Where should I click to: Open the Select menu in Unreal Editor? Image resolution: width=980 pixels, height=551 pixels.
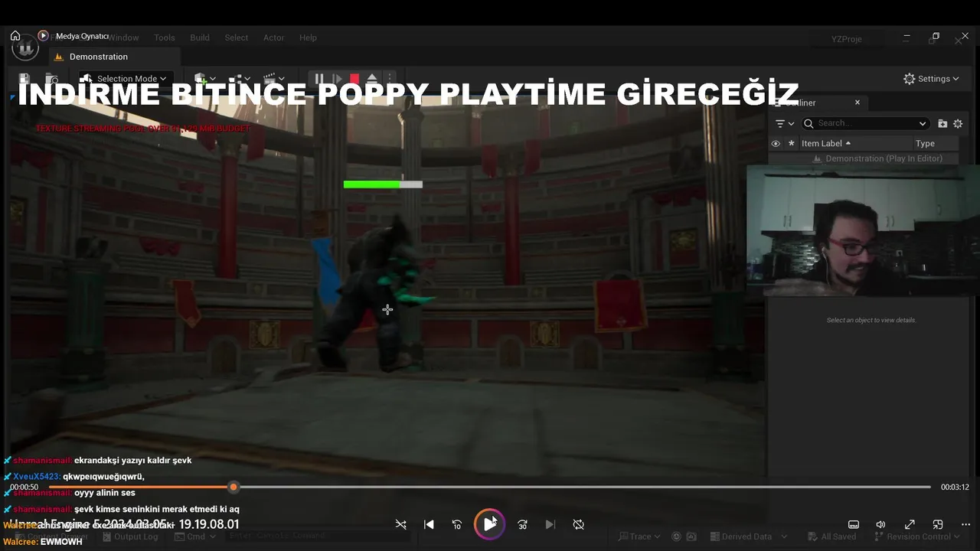coord(236,37)
